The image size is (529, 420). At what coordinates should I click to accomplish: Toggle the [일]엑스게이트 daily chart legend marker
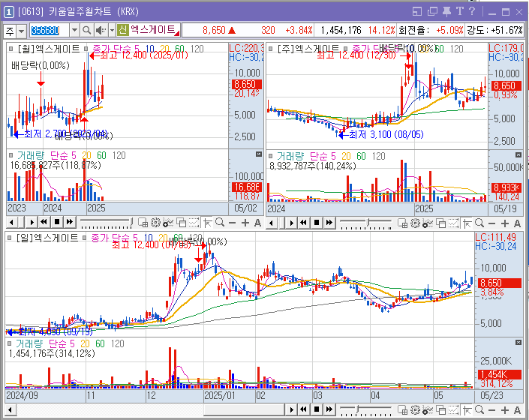coord(9,238)
